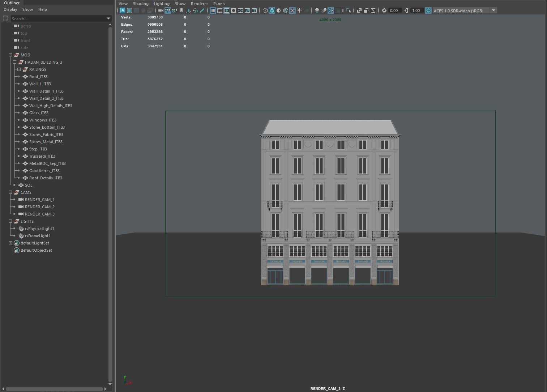Open the Lighting menu
This screenshot has width=547, height=392.
click(x=162, y=4)
